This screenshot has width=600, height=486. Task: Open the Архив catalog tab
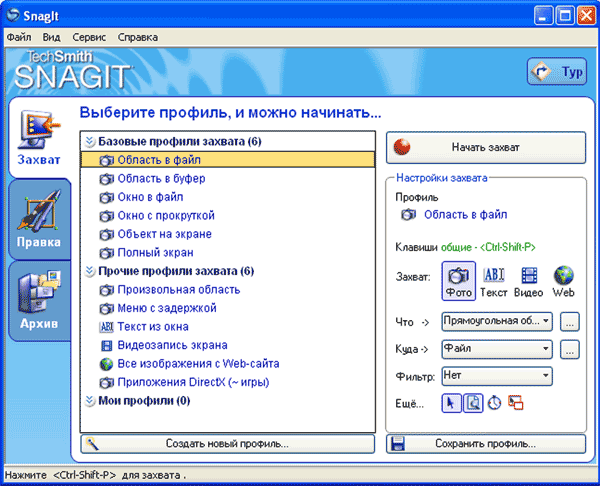(x=39, y=300)
